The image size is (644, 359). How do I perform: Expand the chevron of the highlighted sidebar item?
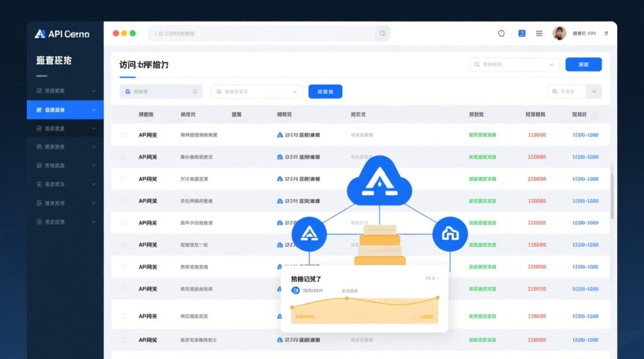[x=93, y=110]
